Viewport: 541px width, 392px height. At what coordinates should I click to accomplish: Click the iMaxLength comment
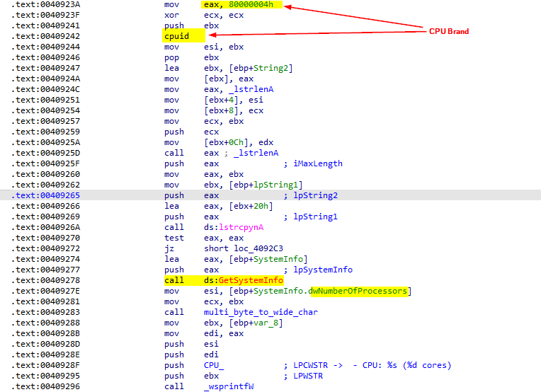[x=317, y=163]
